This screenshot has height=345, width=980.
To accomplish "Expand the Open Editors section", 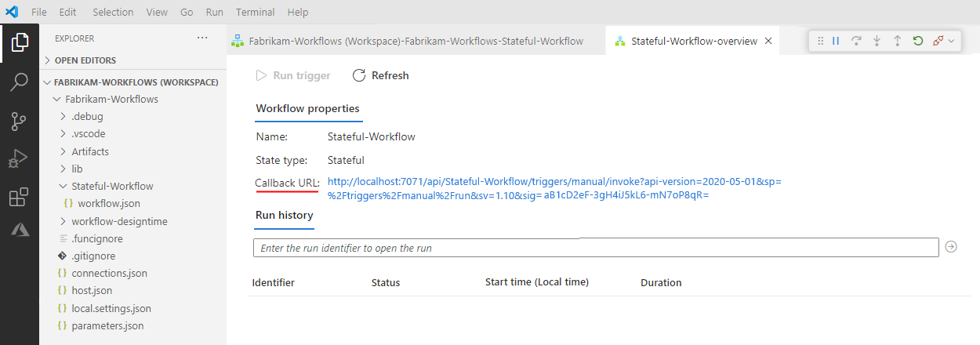I will (x=85, y=60).
